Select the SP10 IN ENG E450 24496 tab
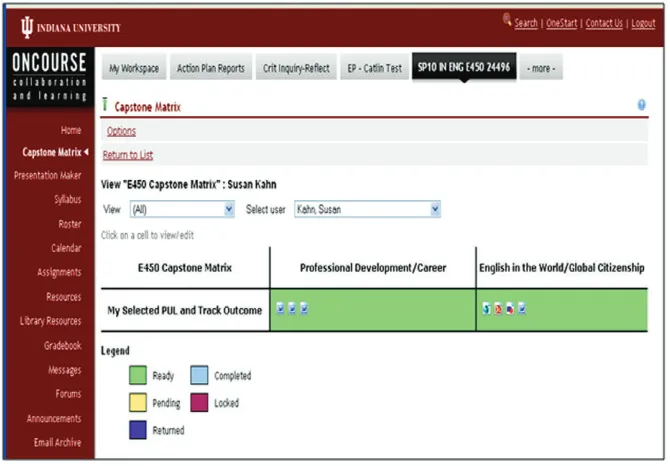Screen dimensions: 670x466 (464, 67)
